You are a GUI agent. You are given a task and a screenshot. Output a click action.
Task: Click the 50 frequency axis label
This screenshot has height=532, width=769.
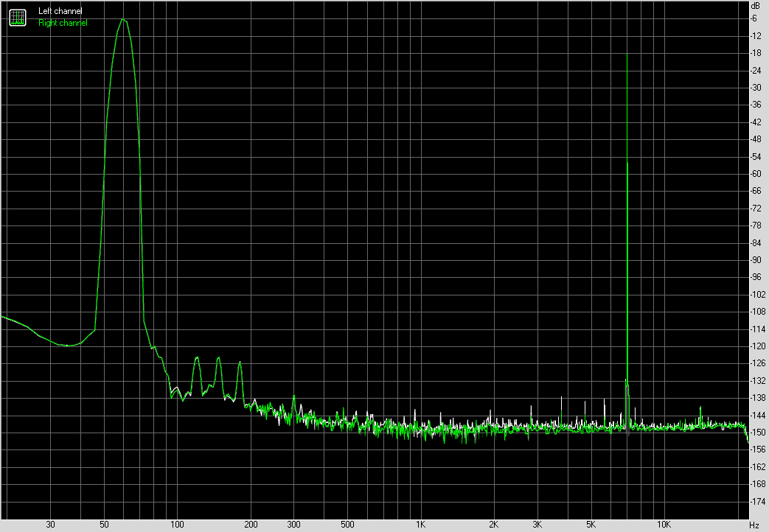click(x=104, y=525)
